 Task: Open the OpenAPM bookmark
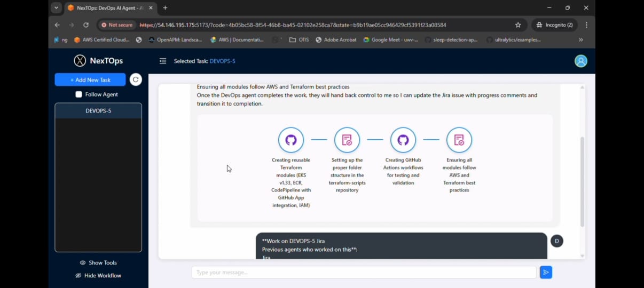175,39
